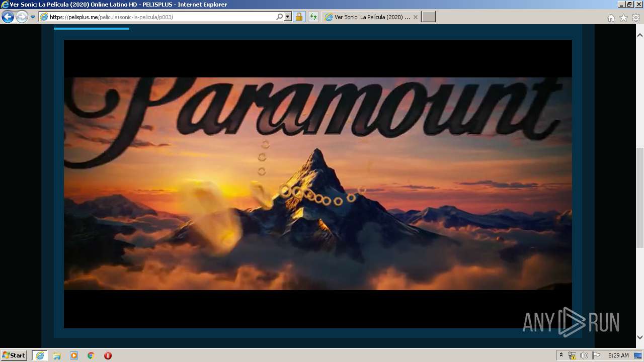The height and width of the screenshot is (362, 644).
Task: Click the page scrollbar up arrow
Action: pyautogui.click(x=640, y=35)
